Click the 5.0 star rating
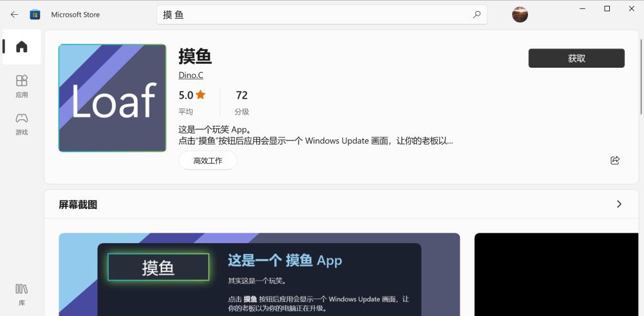The height and width of the screenshot is (316, 644). click(192, 95)
